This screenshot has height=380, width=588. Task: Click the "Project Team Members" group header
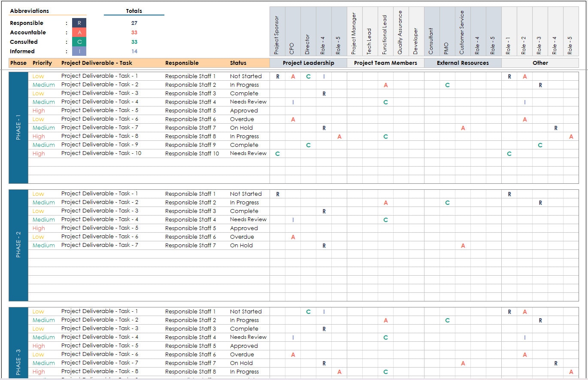(385, 63)
